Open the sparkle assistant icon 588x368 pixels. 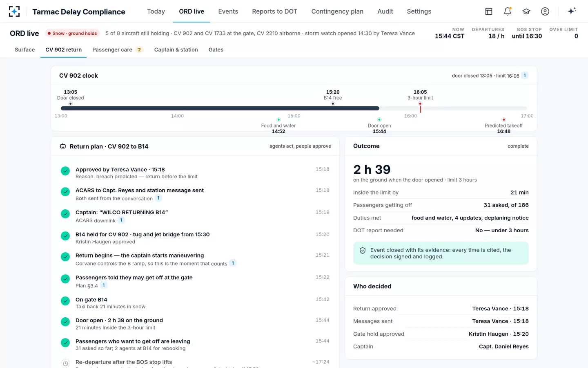(x=572, y=11)
